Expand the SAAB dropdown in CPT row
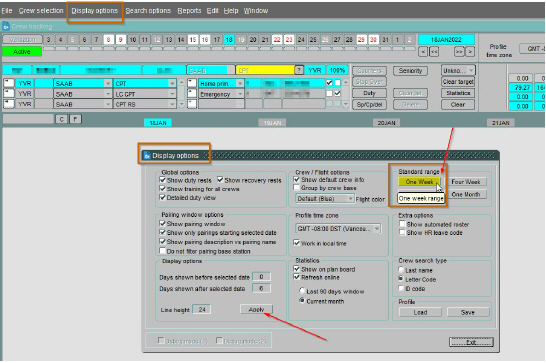 pyautogui.click(x=108, y=83)
